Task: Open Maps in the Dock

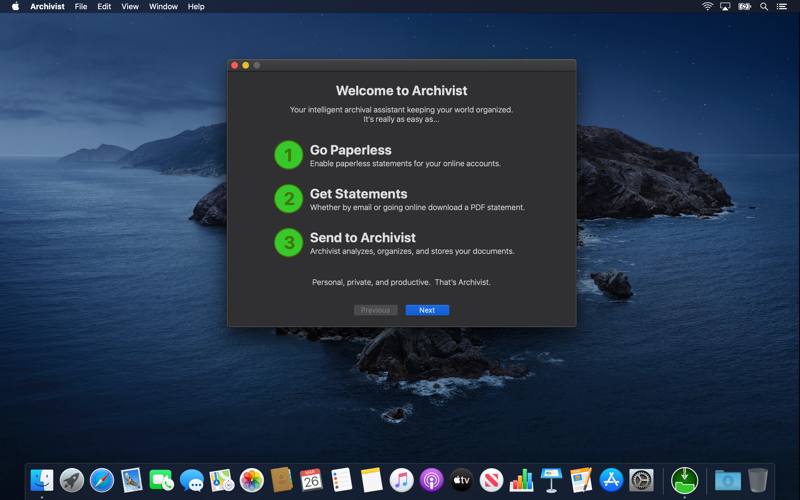Action: [222, 480]
